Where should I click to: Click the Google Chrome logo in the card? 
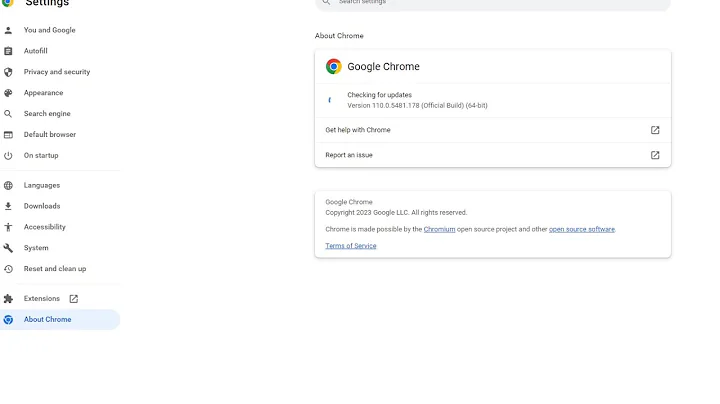point(334,67)
